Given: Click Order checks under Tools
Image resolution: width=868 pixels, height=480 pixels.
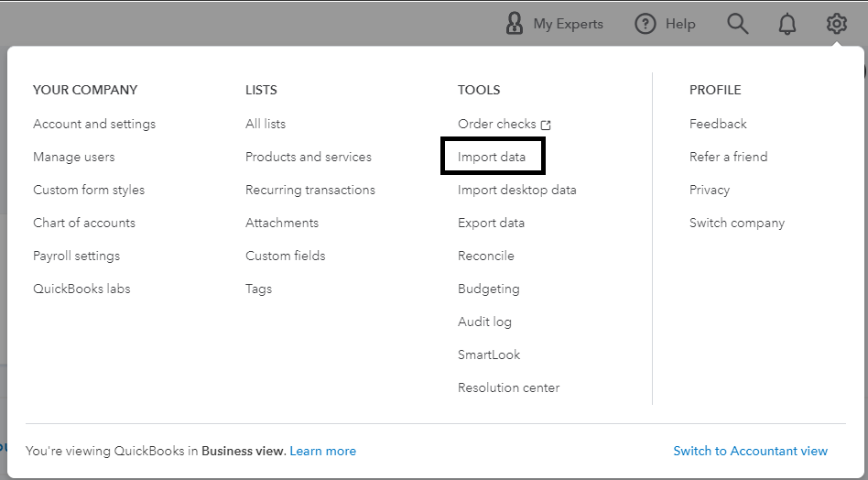Looking at the screenshot, I should point(496,124).
